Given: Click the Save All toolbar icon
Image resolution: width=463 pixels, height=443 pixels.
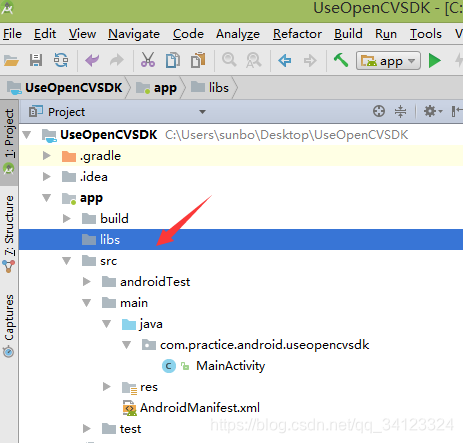Looking at the screenshot, I should pyautogui.click(x=36, y=61).
